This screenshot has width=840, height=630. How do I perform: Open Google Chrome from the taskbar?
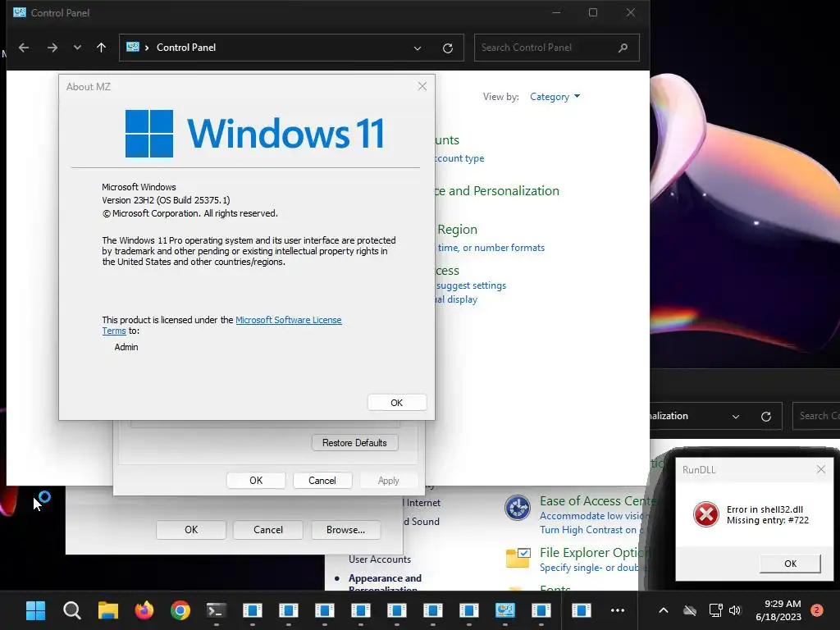pos(180,610)
